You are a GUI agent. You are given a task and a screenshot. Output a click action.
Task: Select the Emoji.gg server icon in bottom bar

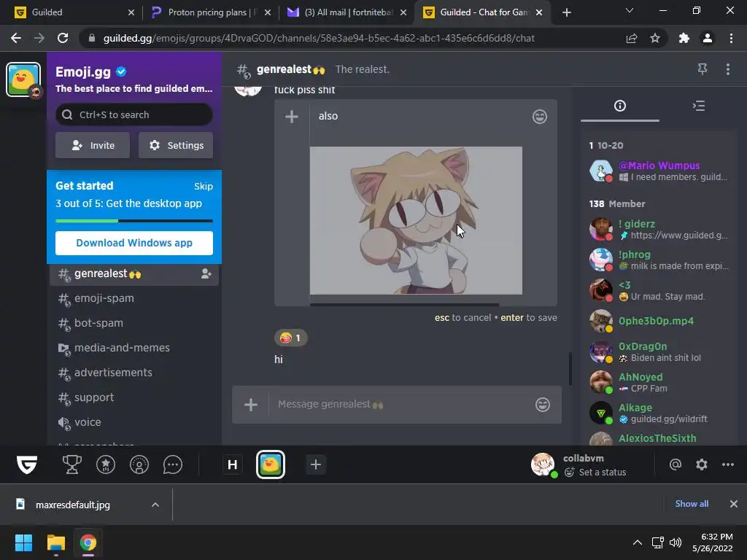[x=271, y=464]
